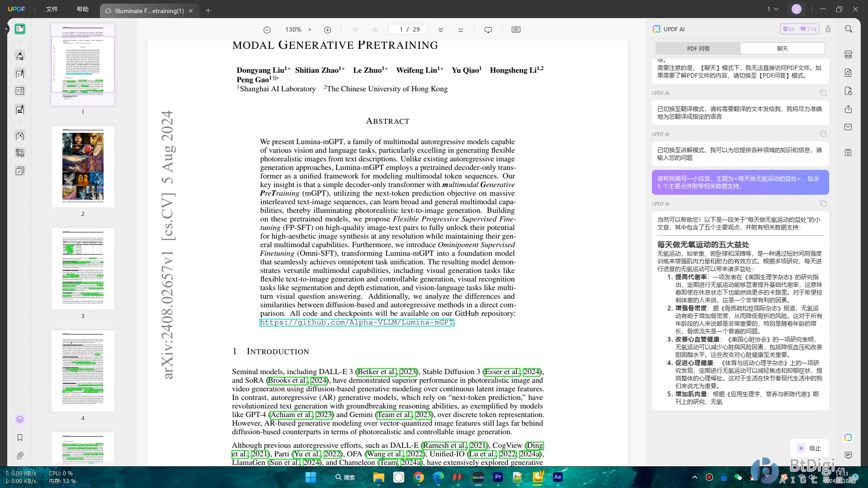Viewport: 868px width, 488px height.
Task: Click the Share upload icon
Action: [x=848, y=109]
